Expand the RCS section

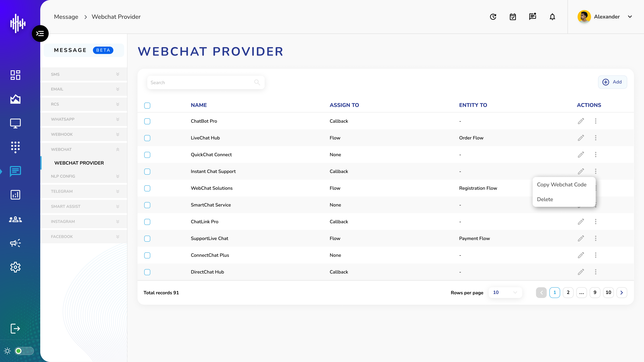(x=84, y=104)
